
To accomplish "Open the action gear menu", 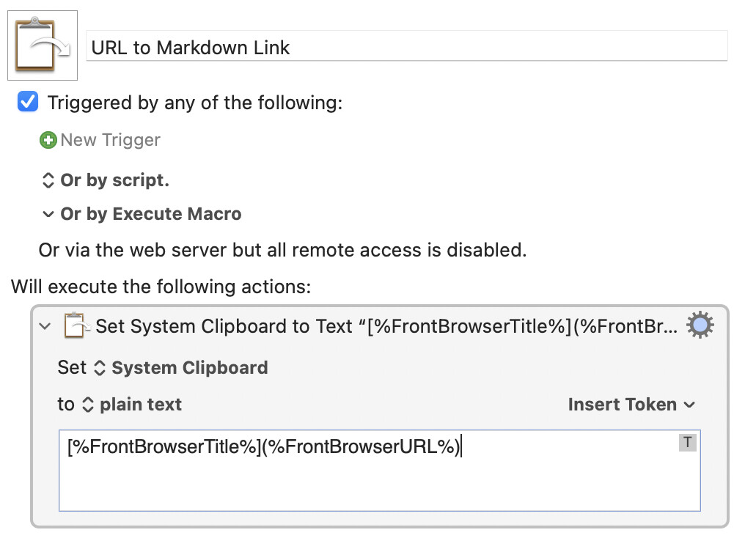I will [x=700, y=325].
